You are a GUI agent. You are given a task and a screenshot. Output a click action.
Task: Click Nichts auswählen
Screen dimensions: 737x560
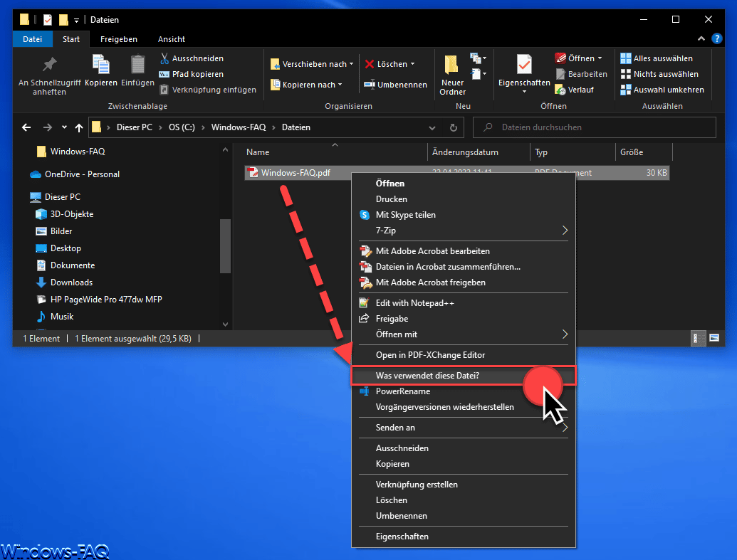pyautogui.click(x=659, y=74)
